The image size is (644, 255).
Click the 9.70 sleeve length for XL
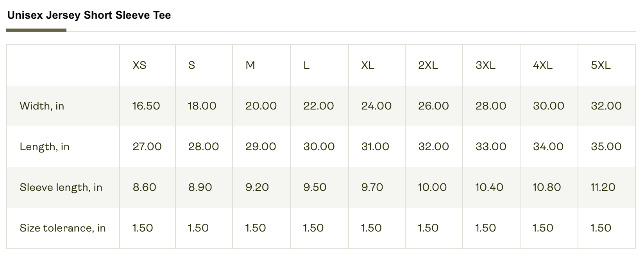pos(372,187)
